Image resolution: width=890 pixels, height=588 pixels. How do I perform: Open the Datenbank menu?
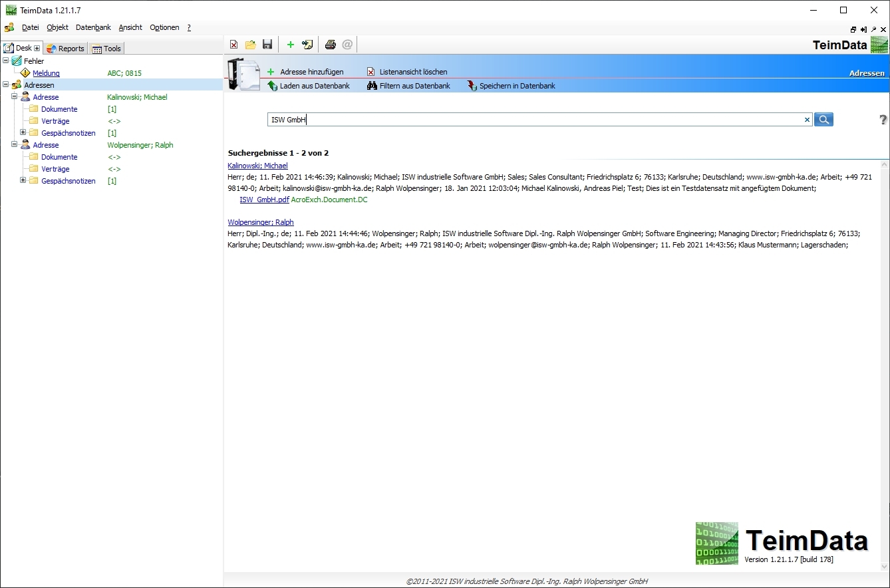93,28
